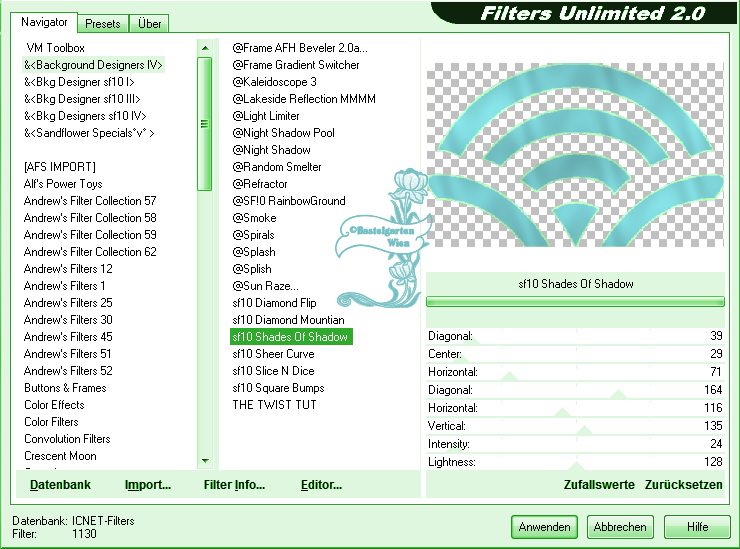Select Andrew's Filters 51
The height and width of the screenshot is (549, 740).
[68, 354]
